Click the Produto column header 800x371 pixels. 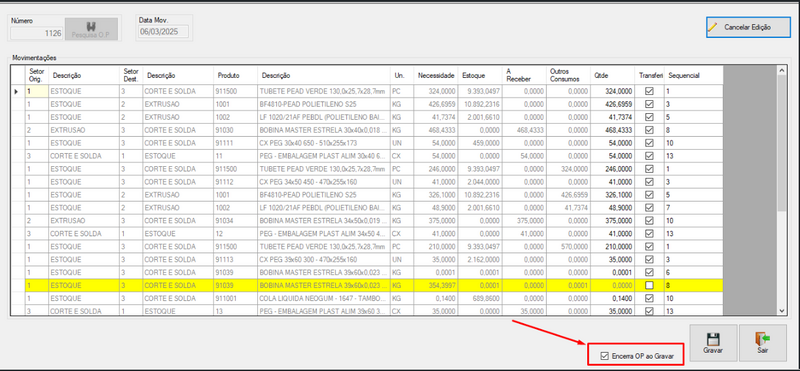(236, 75)
